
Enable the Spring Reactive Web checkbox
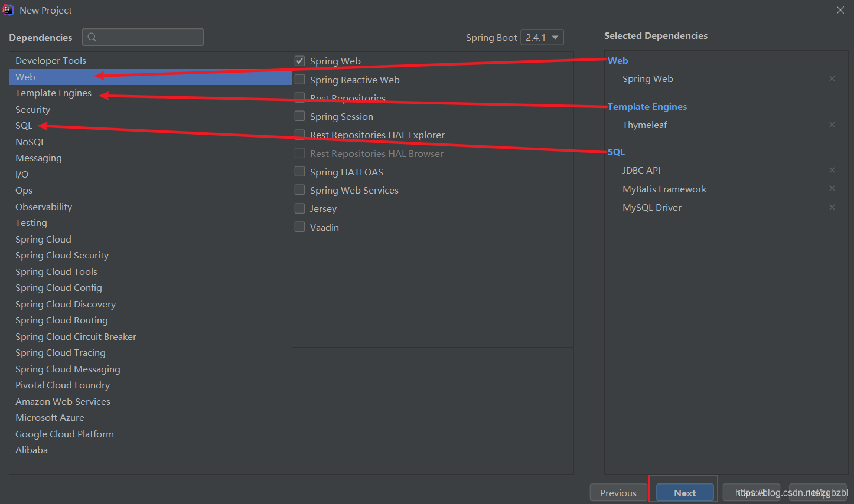[300, 79]
